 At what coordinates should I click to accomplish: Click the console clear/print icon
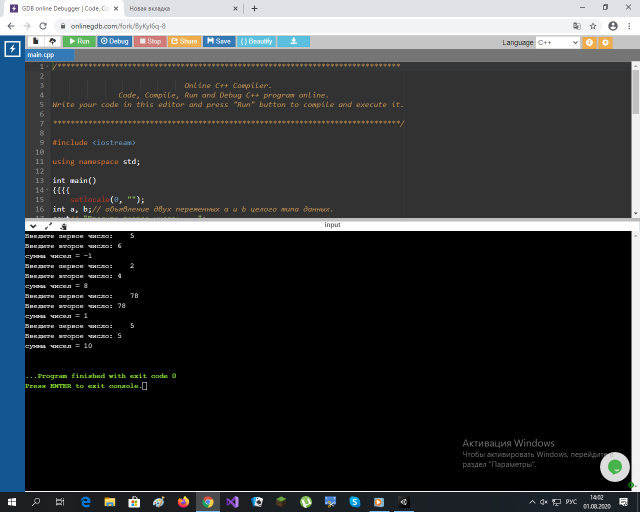63,226
